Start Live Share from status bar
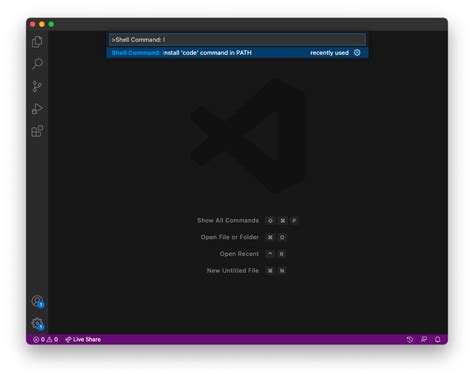This screenshot has width=474, height=379. pos(83,339)
